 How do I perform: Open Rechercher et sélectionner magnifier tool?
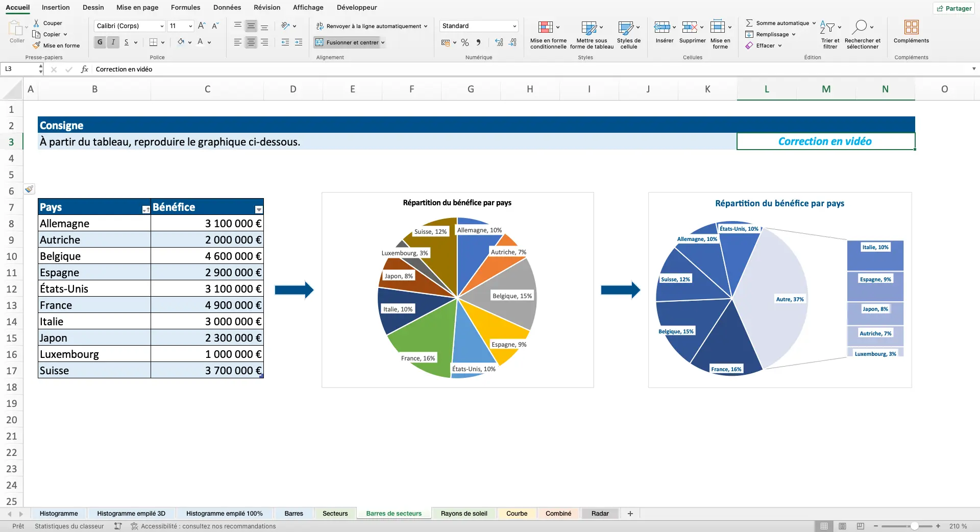tap(860, 27)
